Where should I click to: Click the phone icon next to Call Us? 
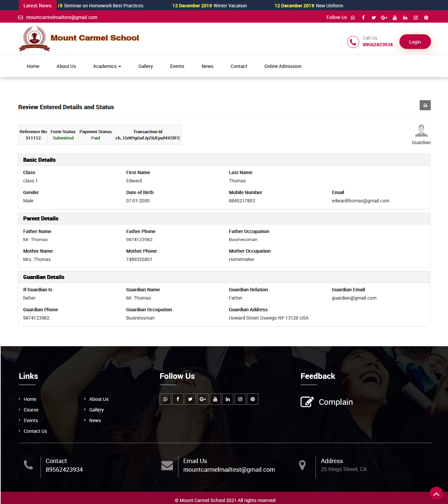point(353,42)
